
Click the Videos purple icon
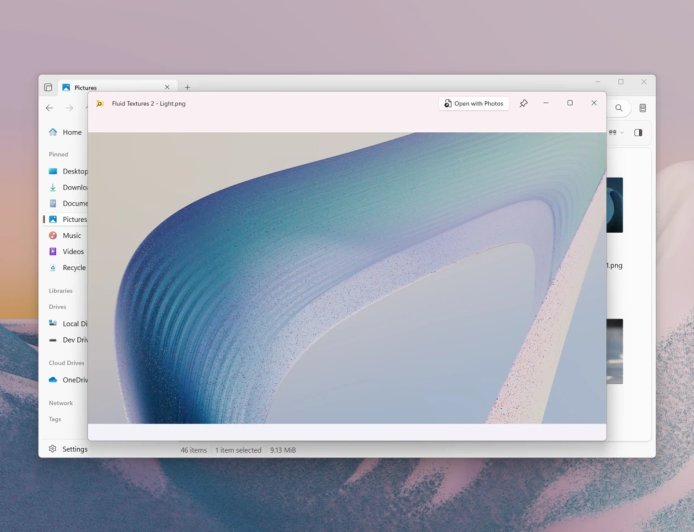(x=53, y=251)
